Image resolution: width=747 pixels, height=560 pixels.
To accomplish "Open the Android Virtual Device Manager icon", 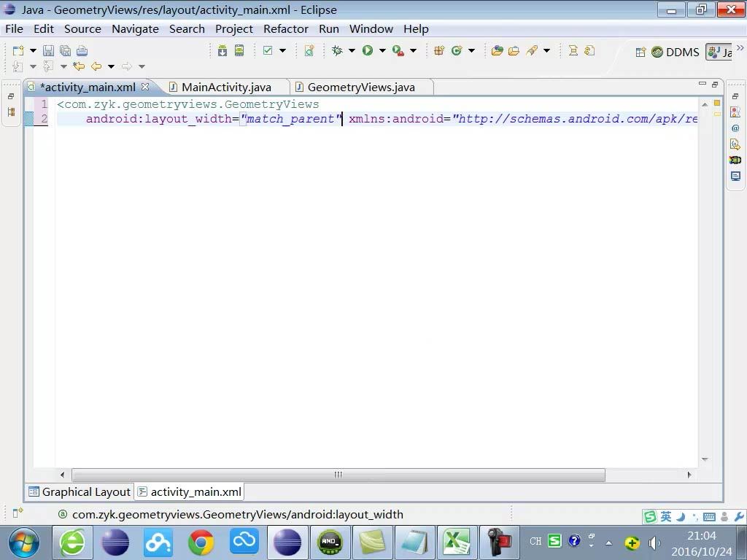I will pos(239,50).
